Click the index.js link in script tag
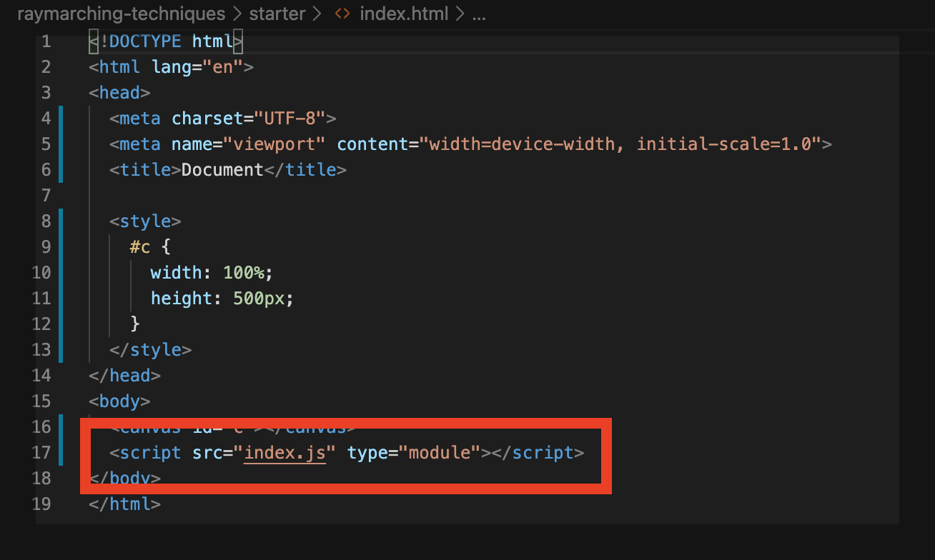 point(285,452)
